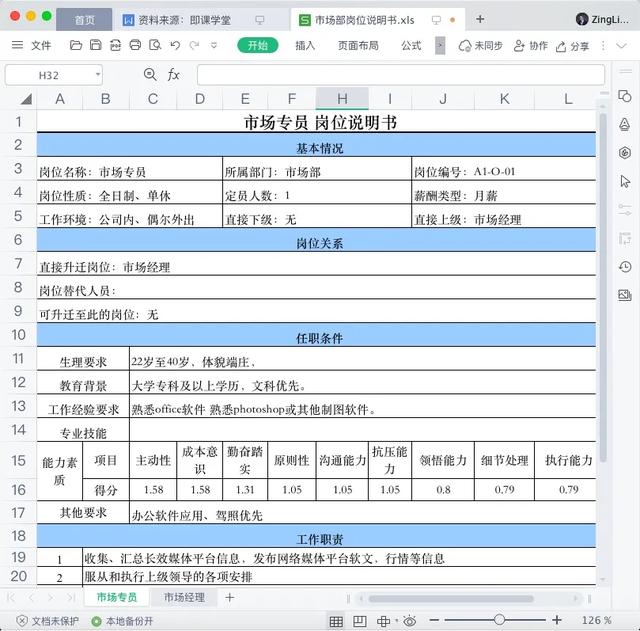Image resolution: width=640 pixels, height=631 pixels.
Task: Select column A header
Action: pos(60,98)
